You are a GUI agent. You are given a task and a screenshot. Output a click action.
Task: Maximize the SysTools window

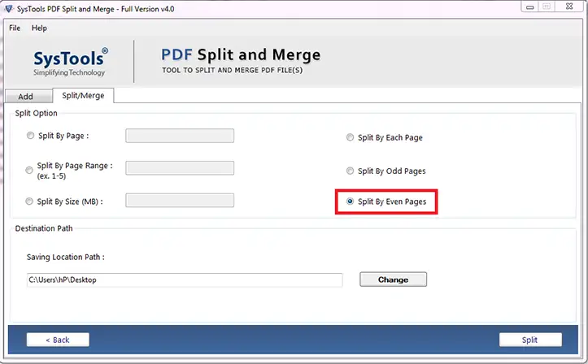click(547, 6)
